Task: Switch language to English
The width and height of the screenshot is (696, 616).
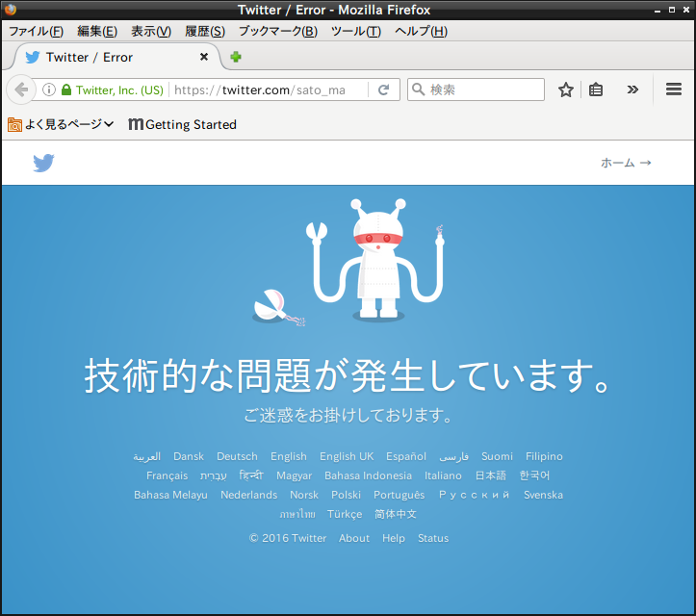Action: tap(289, 456)
